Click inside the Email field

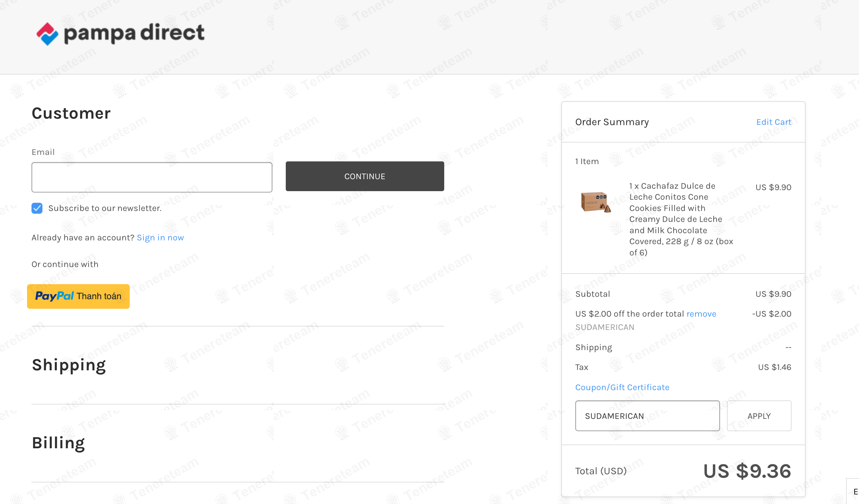(152, 177)
